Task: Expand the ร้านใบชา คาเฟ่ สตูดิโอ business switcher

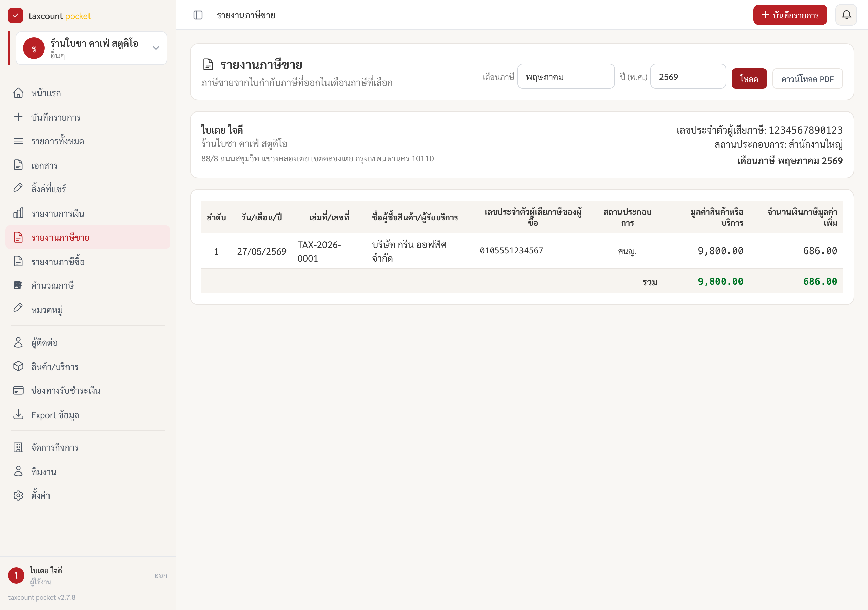Action: tap(92, 48)
